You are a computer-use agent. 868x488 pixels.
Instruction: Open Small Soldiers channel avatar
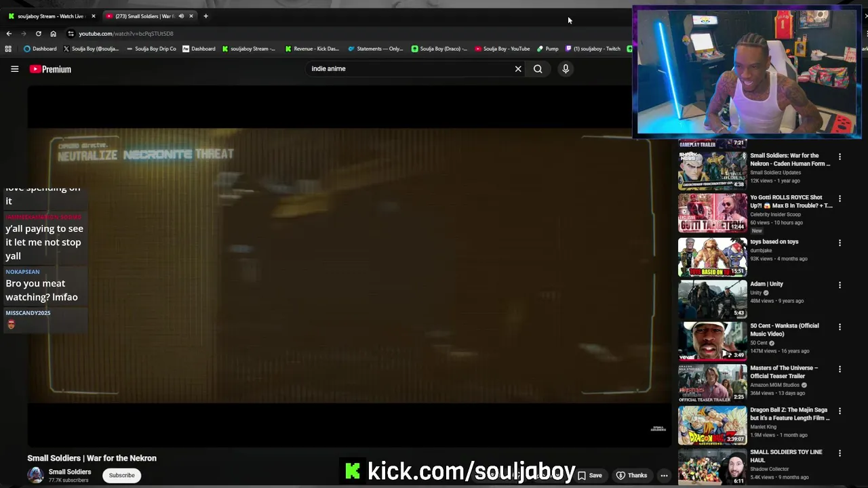tap(35, 475)
